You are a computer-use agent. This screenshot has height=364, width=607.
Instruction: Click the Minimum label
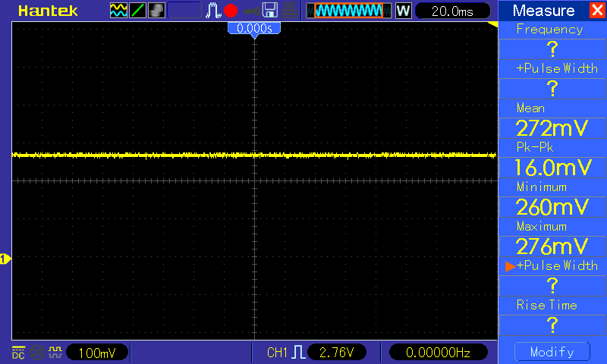pyautogui.click(x=542, y=187)
